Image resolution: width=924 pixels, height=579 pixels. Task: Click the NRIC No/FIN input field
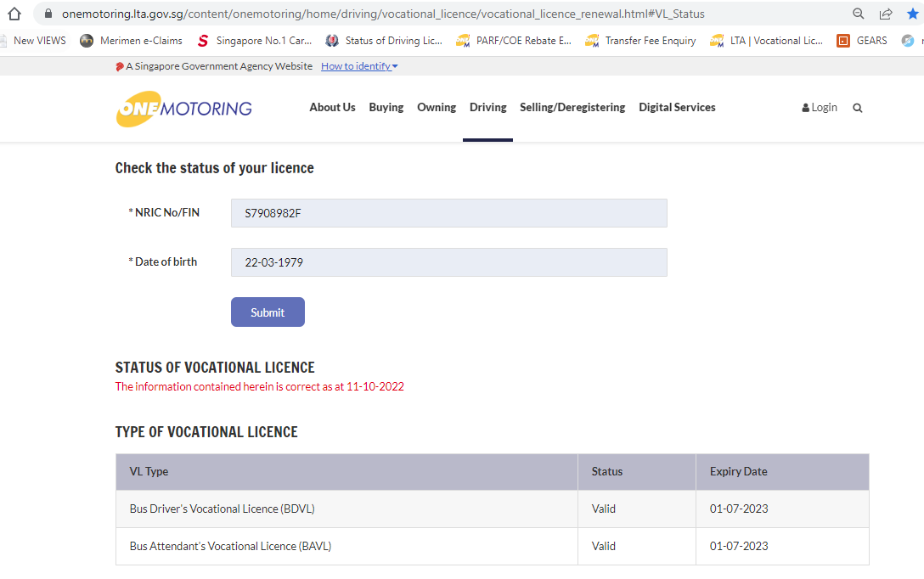(448, 213)
